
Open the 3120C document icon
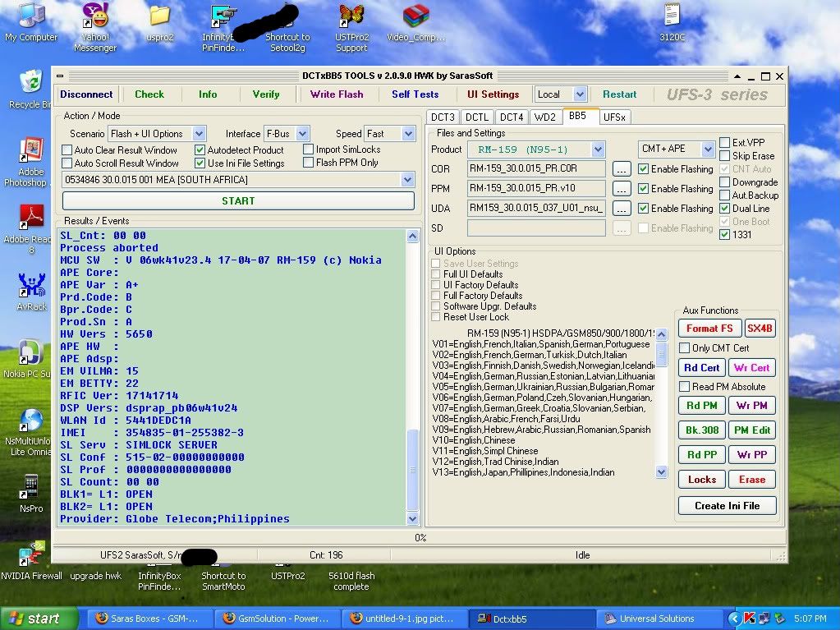[x=672, y=22]
